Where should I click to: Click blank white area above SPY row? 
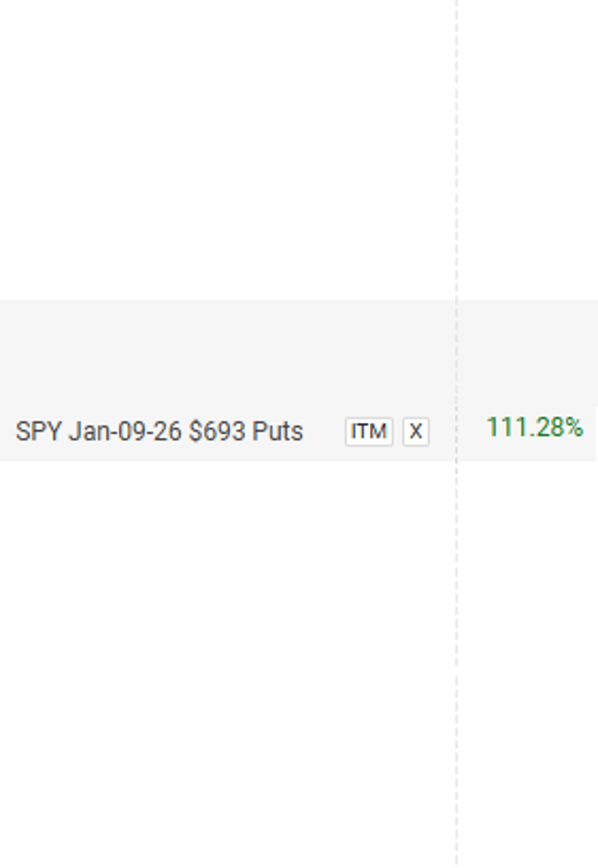point(225,150)
